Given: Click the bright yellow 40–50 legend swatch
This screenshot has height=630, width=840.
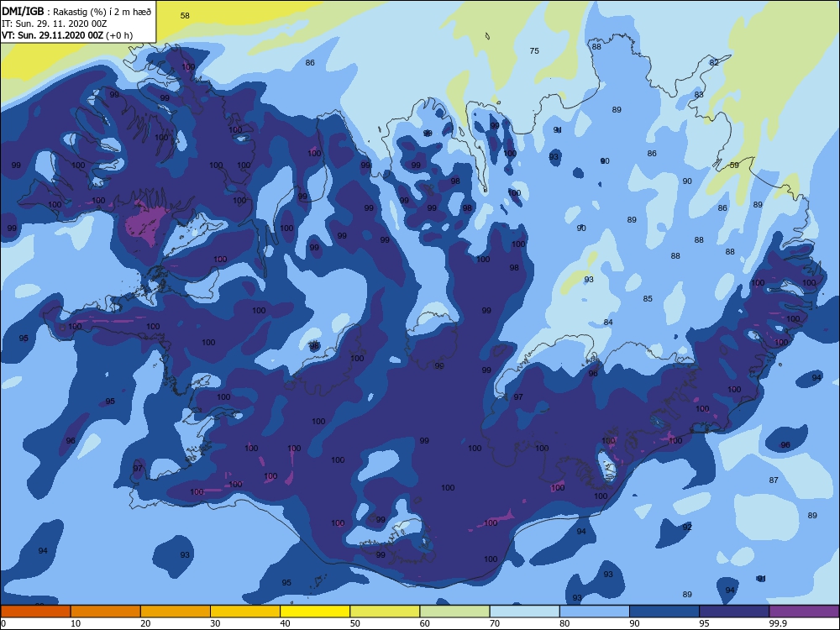Looking at the screenshot, I should point(315,612).
